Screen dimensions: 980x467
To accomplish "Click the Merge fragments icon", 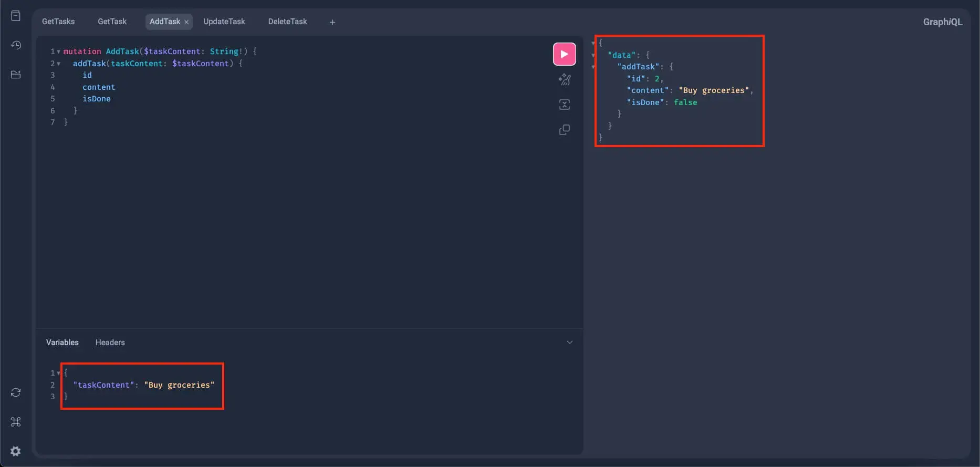I will point(564,105).
